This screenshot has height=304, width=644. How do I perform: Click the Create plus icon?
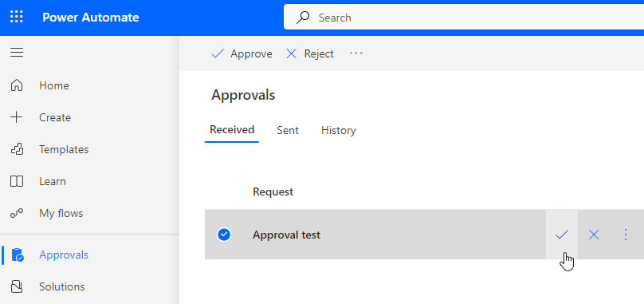[x=17, y=117]
